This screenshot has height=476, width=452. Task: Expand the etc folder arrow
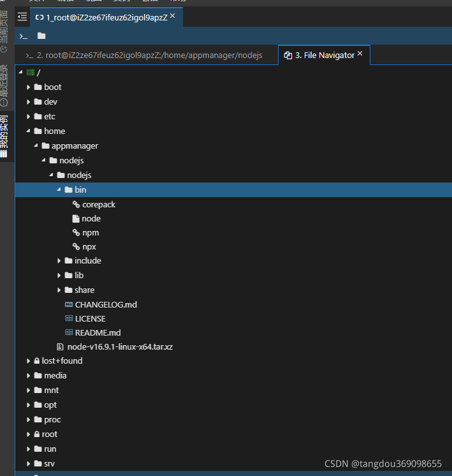(x=28, y=116)
